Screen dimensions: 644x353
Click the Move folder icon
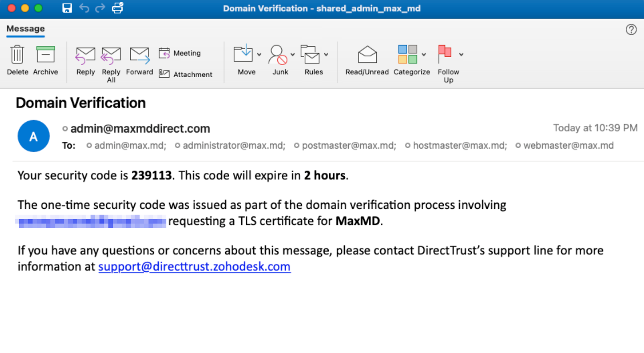[x=244, y=54]
